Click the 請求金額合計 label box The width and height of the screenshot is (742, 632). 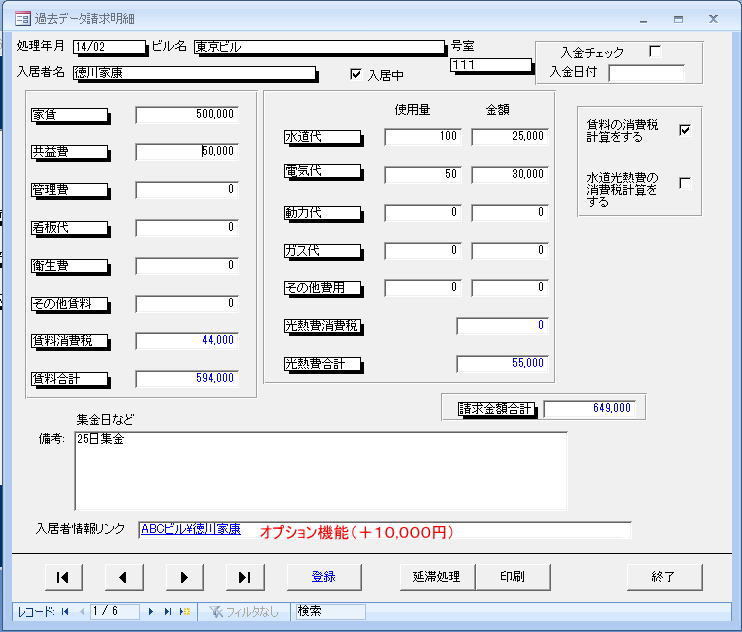pos(496,409)
